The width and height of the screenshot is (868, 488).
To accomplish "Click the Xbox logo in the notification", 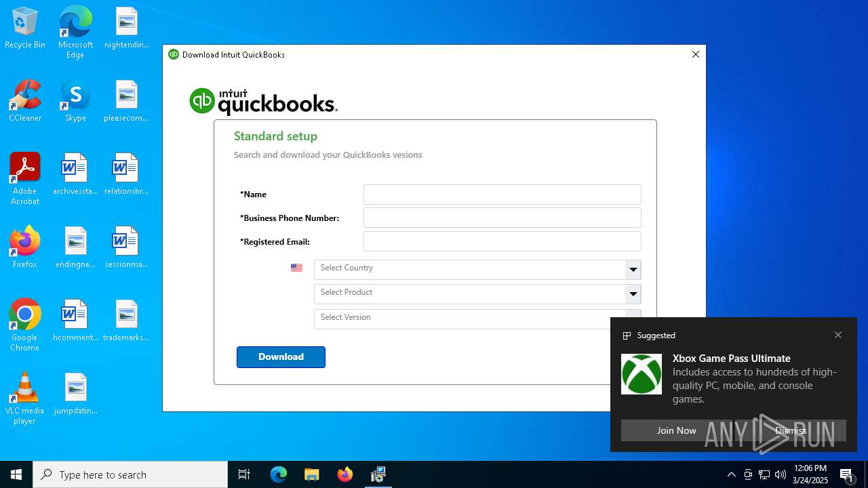I will click(x=642, y=374).
